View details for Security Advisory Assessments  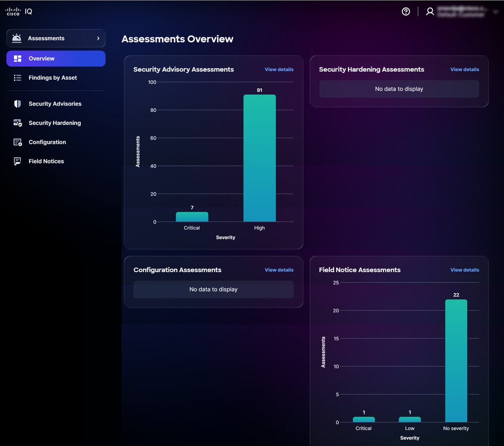pyautogui.click(x=279, y=70)
